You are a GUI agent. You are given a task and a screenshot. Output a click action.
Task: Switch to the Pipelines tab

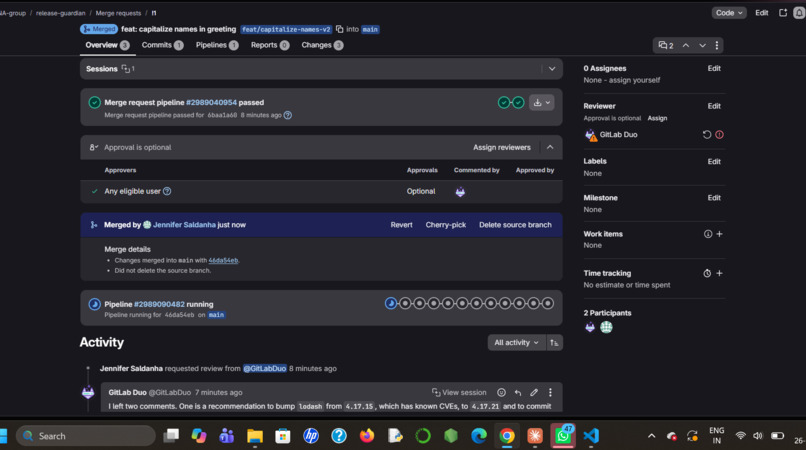tap(217, 45)
